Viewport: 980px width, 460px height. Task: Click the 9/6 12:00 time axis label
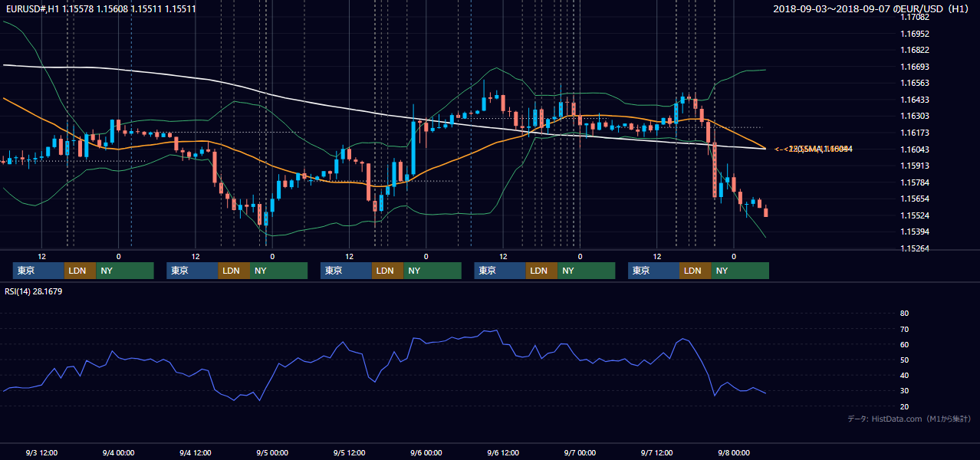click(503, 452)
